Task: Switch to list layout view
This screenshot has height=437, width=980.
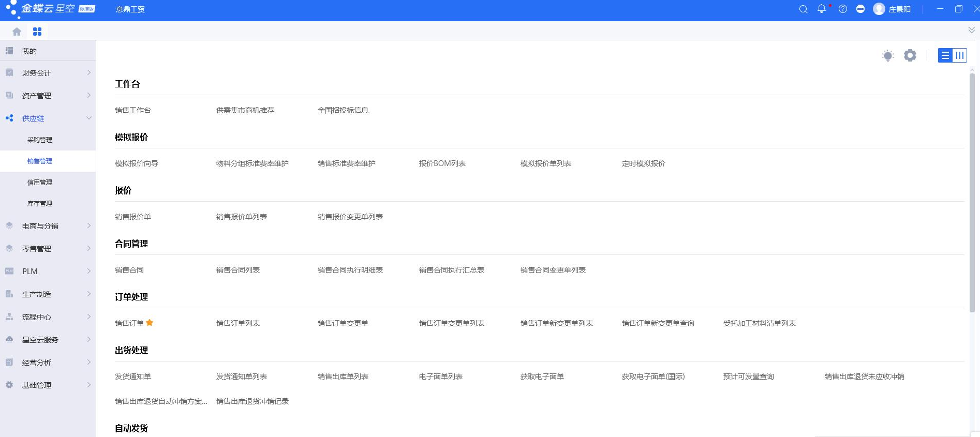Action: pos(945,55)
